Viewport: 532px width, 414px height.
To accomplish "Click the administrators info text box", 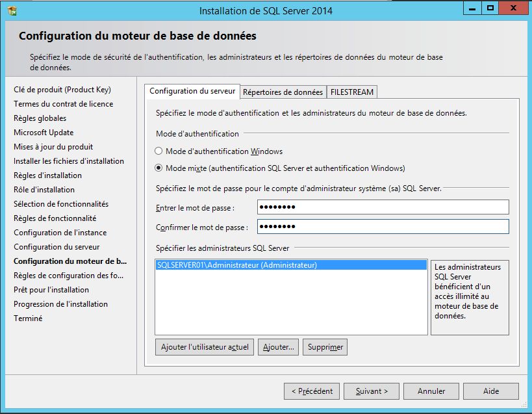I will pos(470,298).
